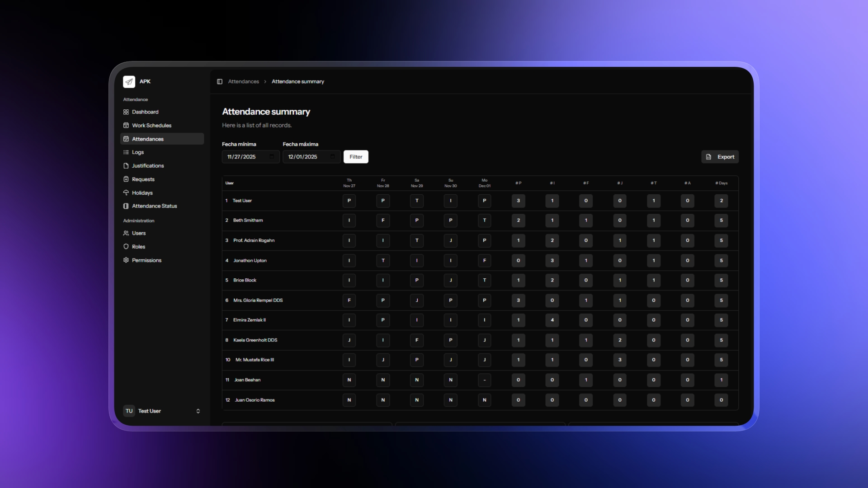This screenshot has height=488, width=868.
Task: Expand the Test User account menu
Action: point(198,411)
